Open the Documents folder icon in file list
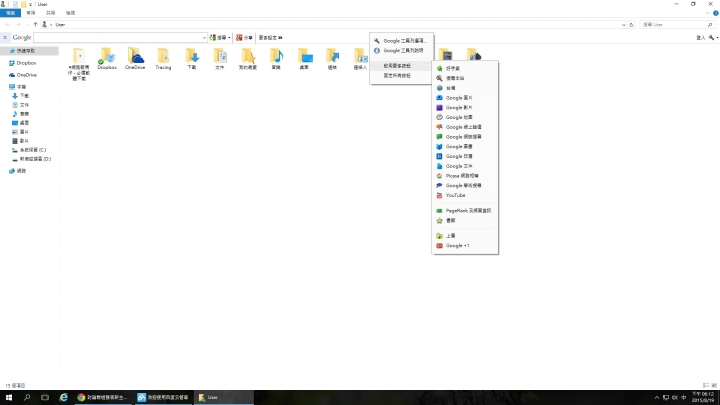This screenshot has height=405, width=720. (x=220, y=58)
